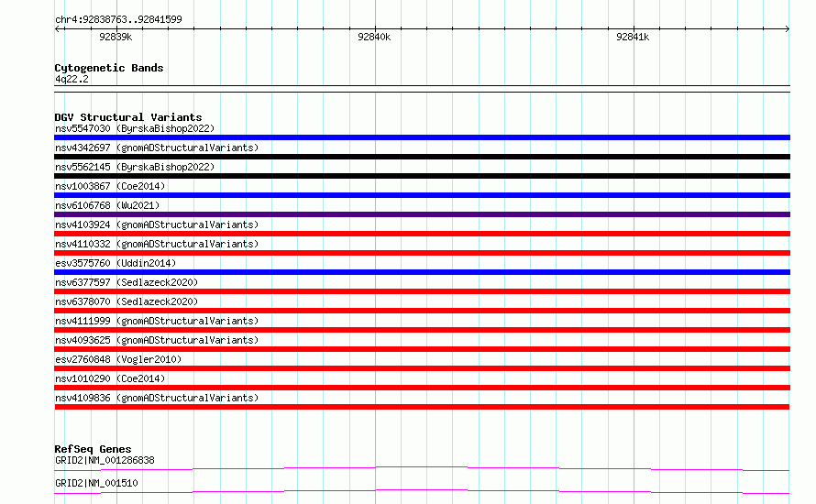The height and width of the screenshot is (504, 816).
Task: Select the magenta line for GRID2|NM_001286838
Action: 422,468
